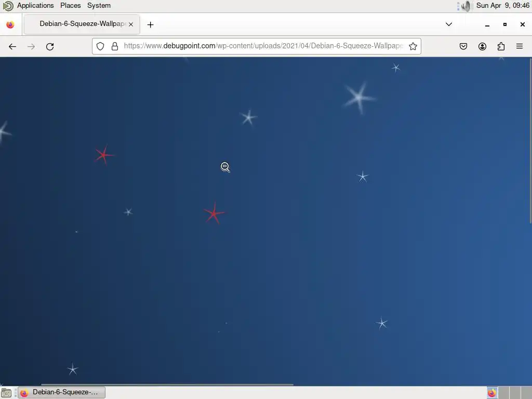The width and height of the screenshot is (532, 399).
Task: Click the Debian swirl logo in top panel
Action: [8, 6]
